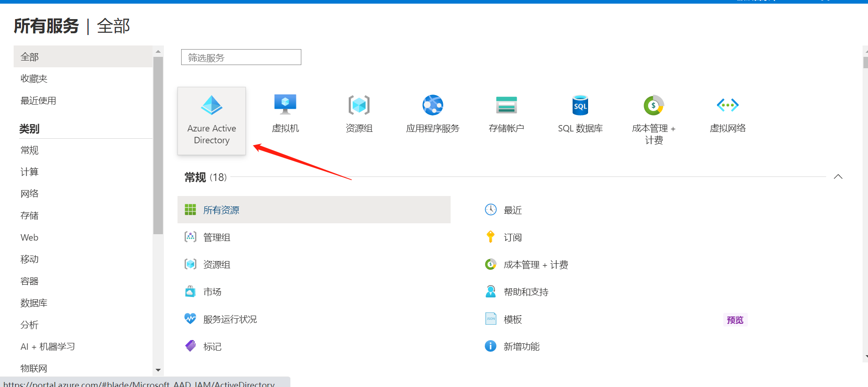Click the purple 预览 badge
The width and height of the screenshot is (868, 387).
735,320
